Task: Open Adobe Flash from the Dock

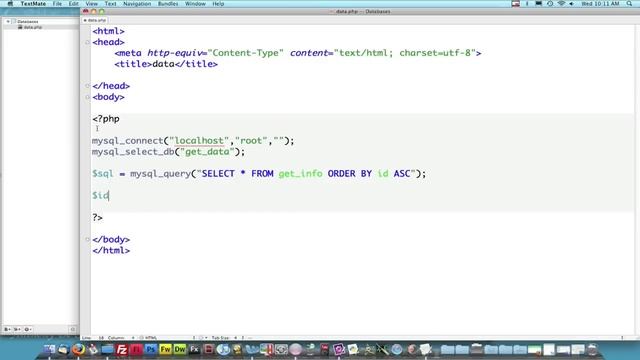Action: 136,350
